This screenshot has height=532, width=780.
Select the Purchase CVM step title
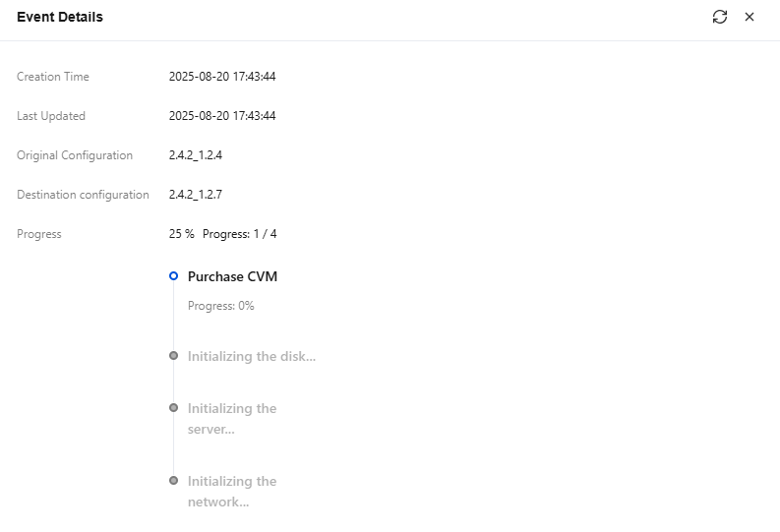pos(232,276)
